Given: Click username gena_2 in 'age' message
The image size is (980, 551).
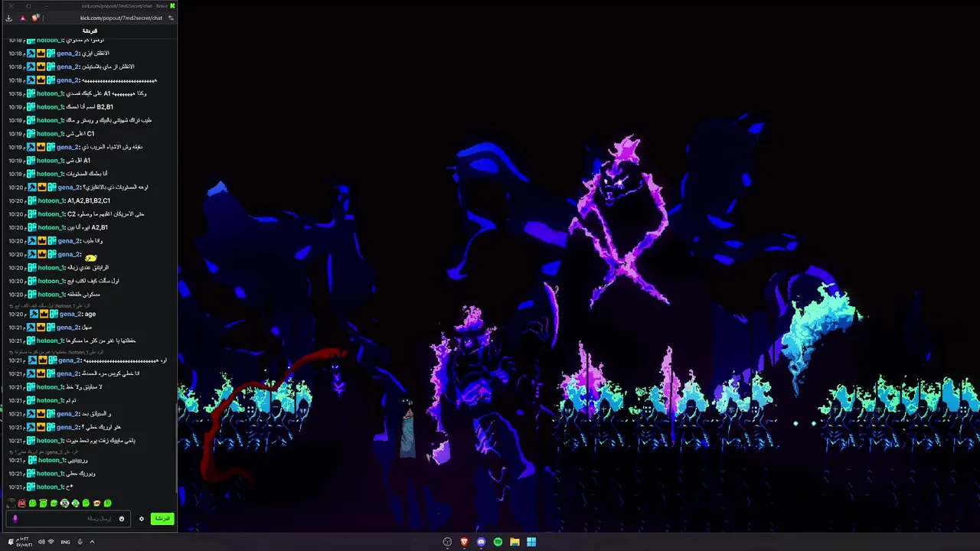Looking at the screenshot, I should pyautogui.click(x=70, y=314).
